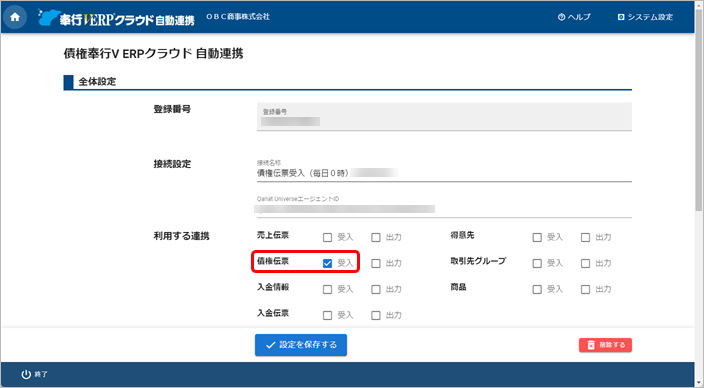Check 取引先グループ 受入 checkbox
This screenshot has width=704, height=388.
point(537,263)
